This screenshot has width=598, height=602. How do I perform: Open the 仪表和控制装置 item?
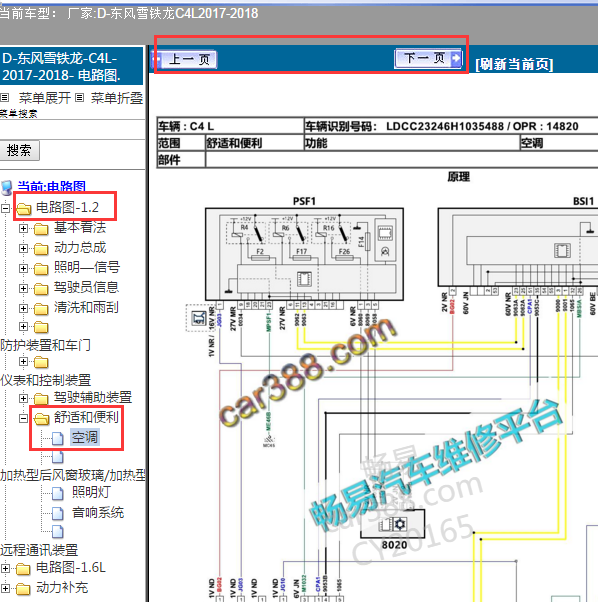point(45,380)
